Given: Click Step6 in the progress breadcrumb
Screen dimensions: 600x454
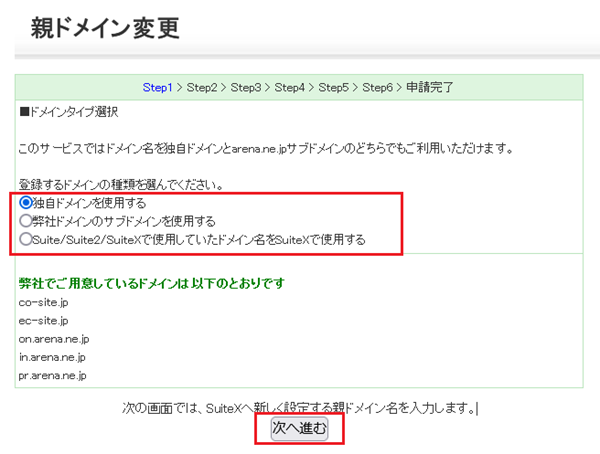Looking at the screenshot, I should [x=378, y=88].
